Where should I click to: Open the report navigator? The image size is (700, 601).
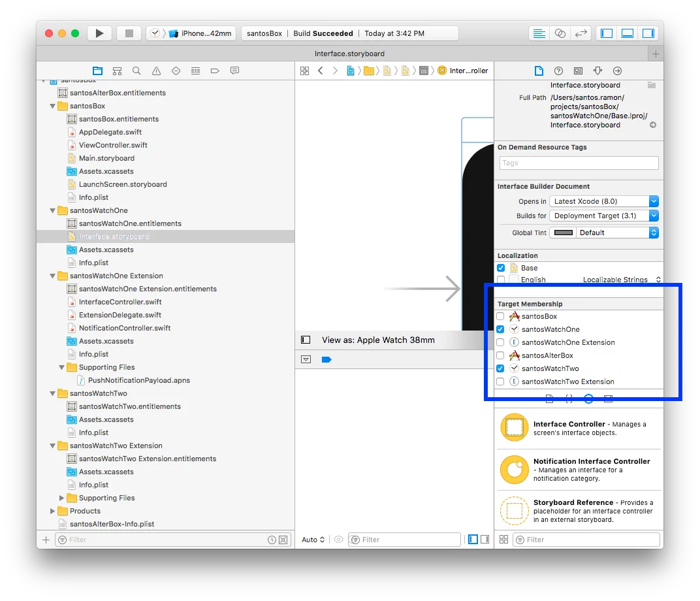tap(234, 71)
